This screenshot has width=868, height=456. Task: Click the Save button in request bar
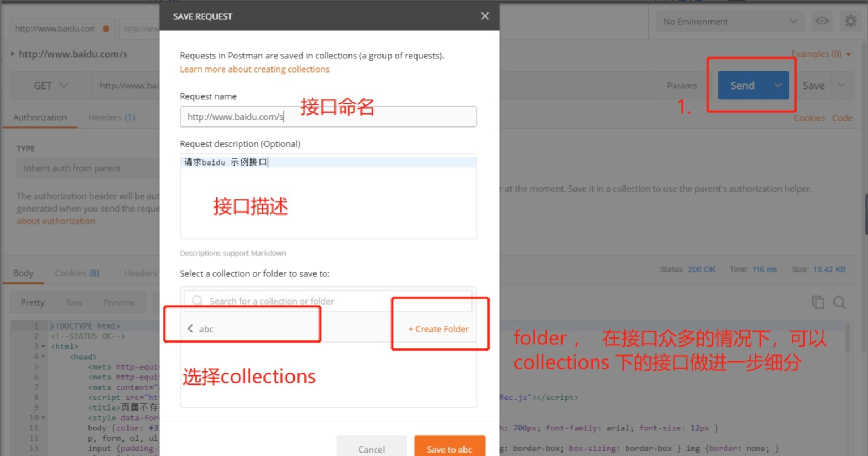(814, 86)
